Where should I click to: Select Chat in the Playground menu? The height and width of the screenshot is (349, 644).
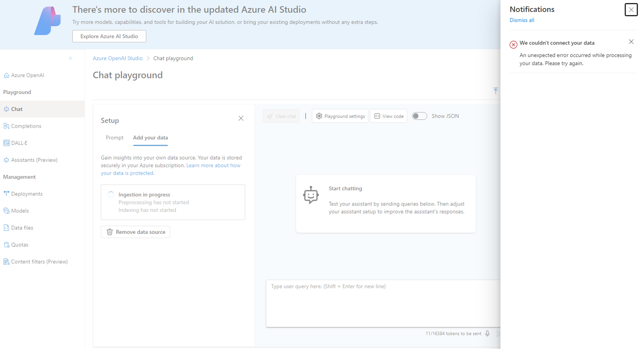[42, 109]
